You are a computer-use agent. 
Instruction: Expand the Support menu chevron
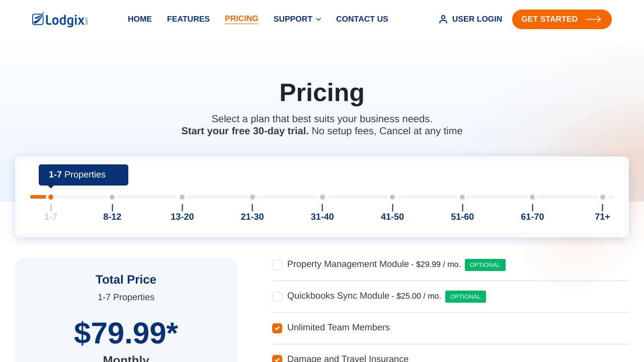point(318,20)
